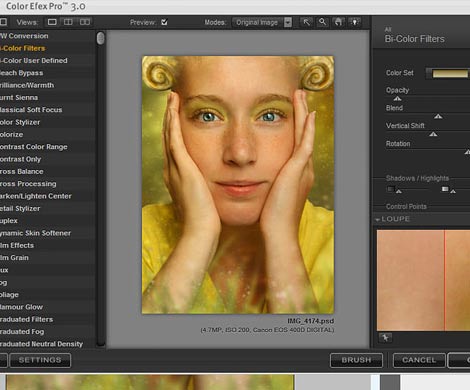Screen dimensions: 470x390
Task: Click the IMG_4174.psd file name
Action: 311,321
